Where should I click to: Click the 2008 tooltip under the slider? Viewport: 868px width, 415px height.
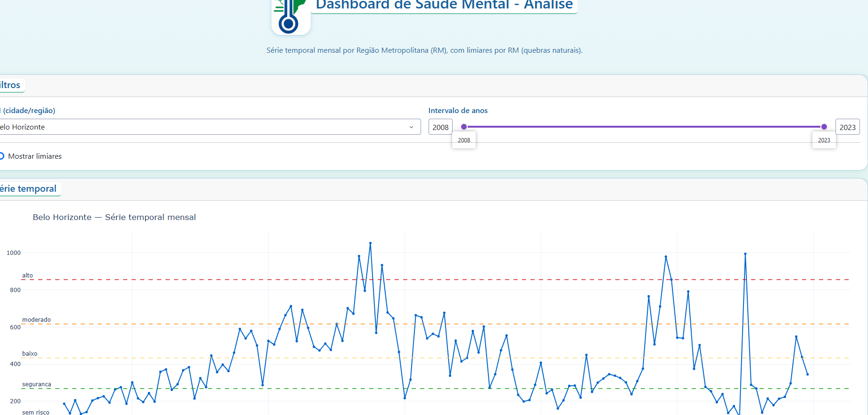click(x=464, y=140)
